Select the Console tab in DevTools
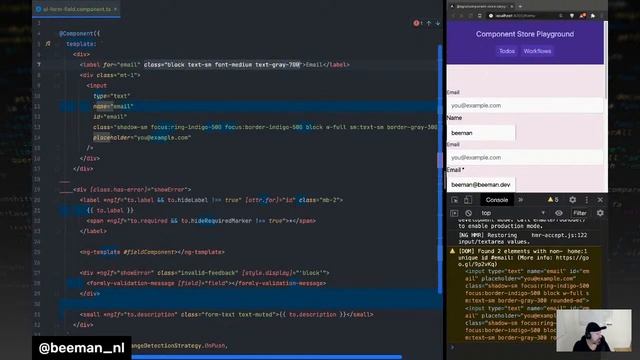The width and height of the screenshot is (640, 360). point(497,200)
